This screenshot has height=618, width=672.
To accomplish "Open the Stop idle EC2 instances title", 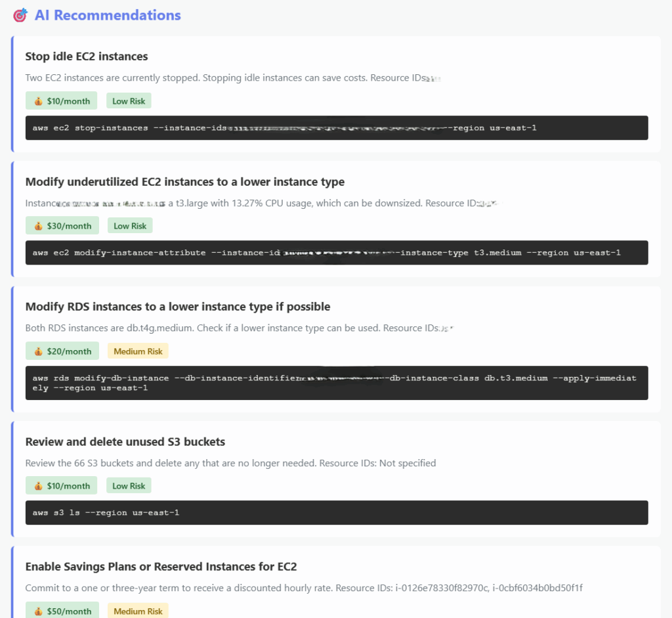I will pos(87,56).
